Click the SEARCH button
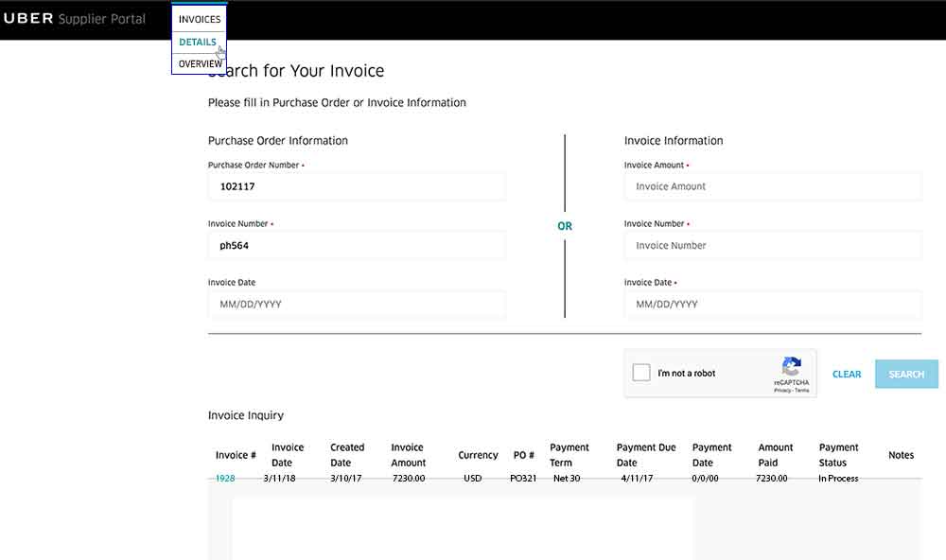This screenshot has height=560, width=946. 906,375
